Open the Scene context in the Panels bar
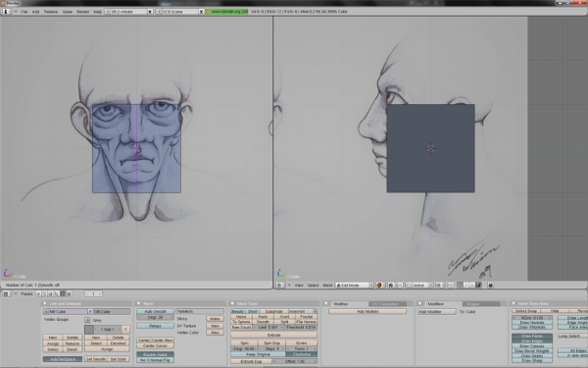The width and height of the screenshot is (588, 368). tap(69, 293)
